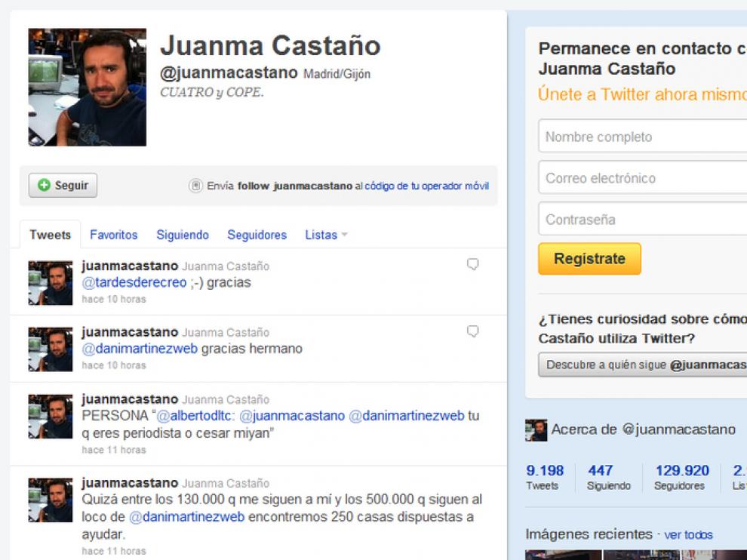Switch to the Tweets tab
The width and height of the screenshot is (747, 560).
[x=50, y=235]
